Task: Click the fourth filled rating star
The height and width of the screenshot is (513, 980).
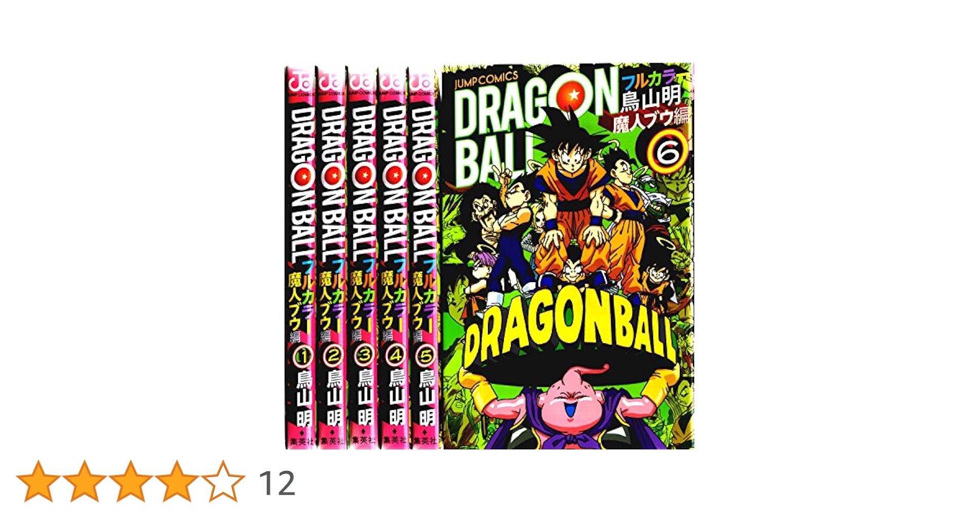Action: [x=177, y=481]
